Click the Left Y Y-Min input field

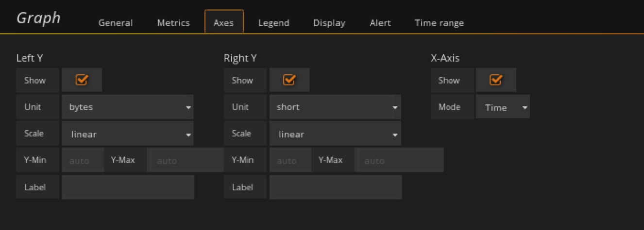(83, 161)
